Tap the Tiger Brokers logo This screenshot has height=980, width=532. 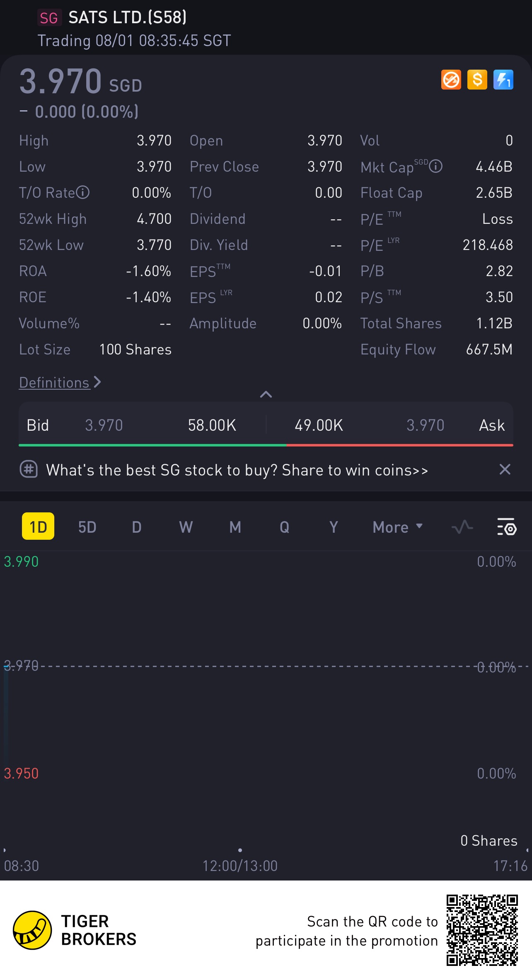32,930
